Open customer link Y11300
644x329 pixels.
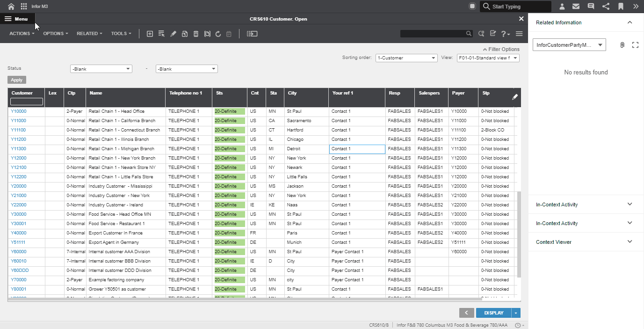tap(19, 149)
